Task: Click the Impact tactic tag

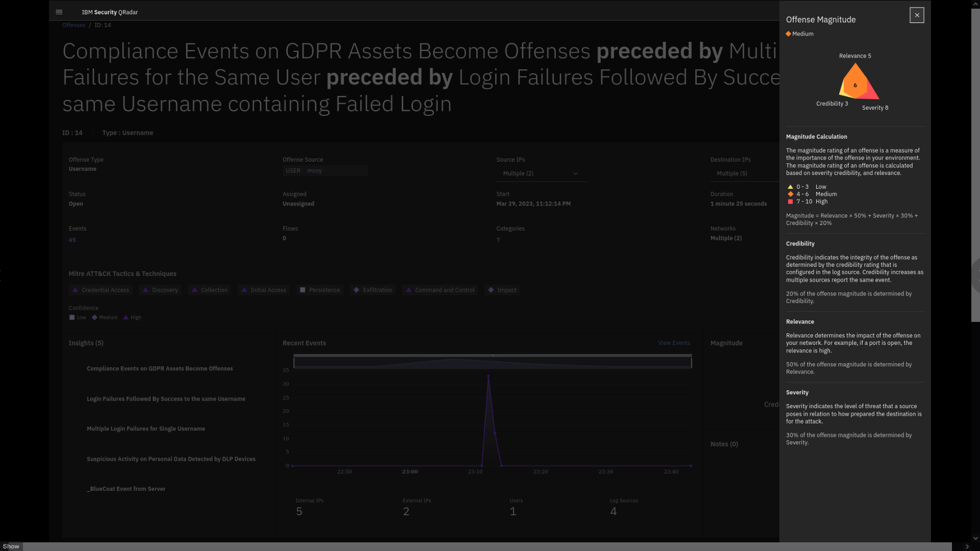Action: [503, 290]
